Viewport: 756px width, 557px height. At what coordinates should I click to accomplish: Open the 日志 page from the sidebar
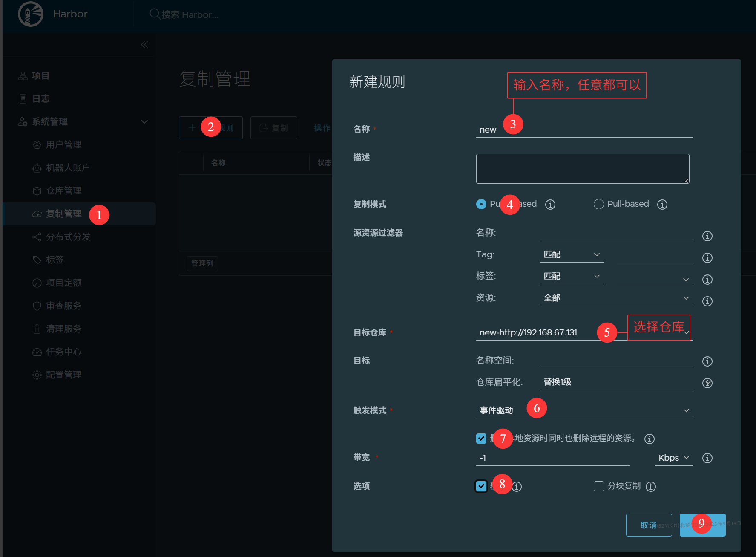coord(41,98)
